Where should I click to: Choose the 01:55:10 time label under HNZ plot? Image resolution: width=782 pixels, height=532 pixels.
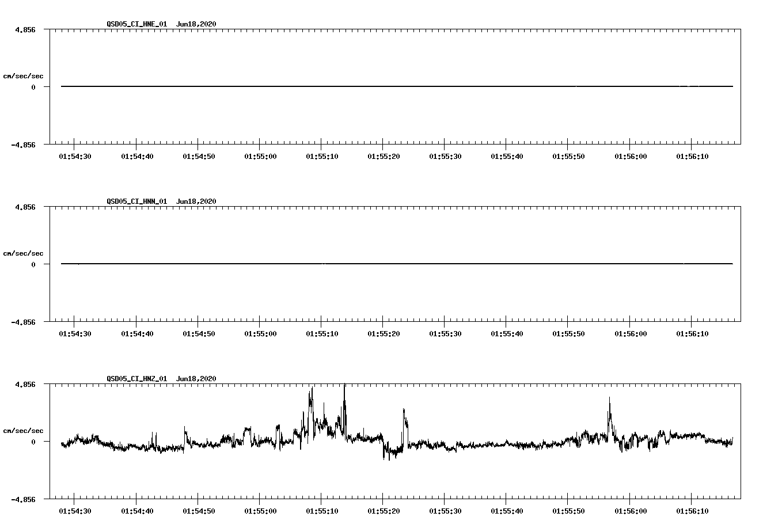tap(322, 511)
